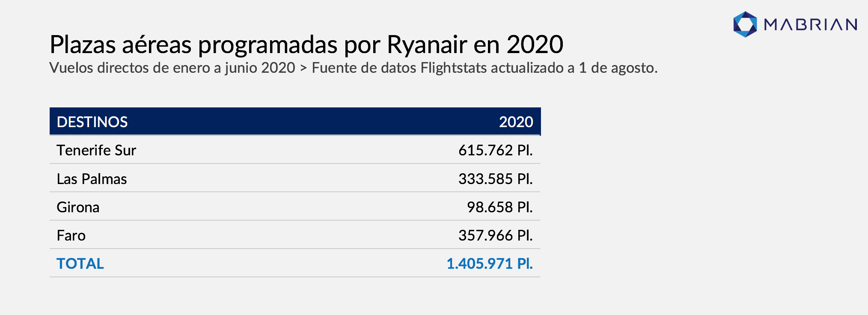868x315 pixels.
Task: Click the 333.585 Pl. value
Action: tap(496, 179)
